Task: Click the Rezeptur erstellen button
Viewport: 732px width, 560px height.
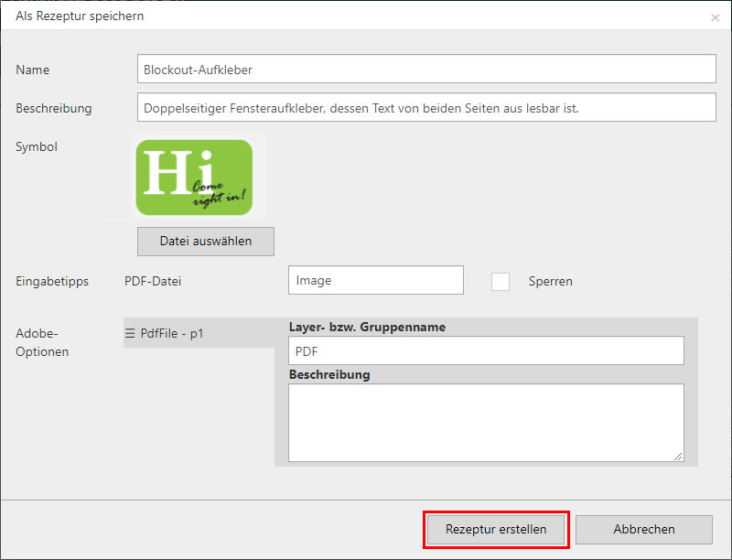Action: [x=496, y=529]
